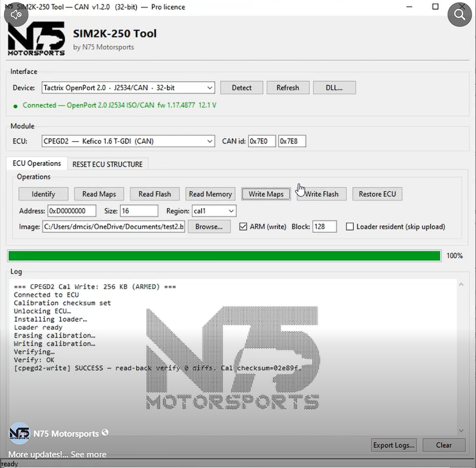476x468 pixels.
Task: Browse for an image file
Action: [x=209, y=226]
